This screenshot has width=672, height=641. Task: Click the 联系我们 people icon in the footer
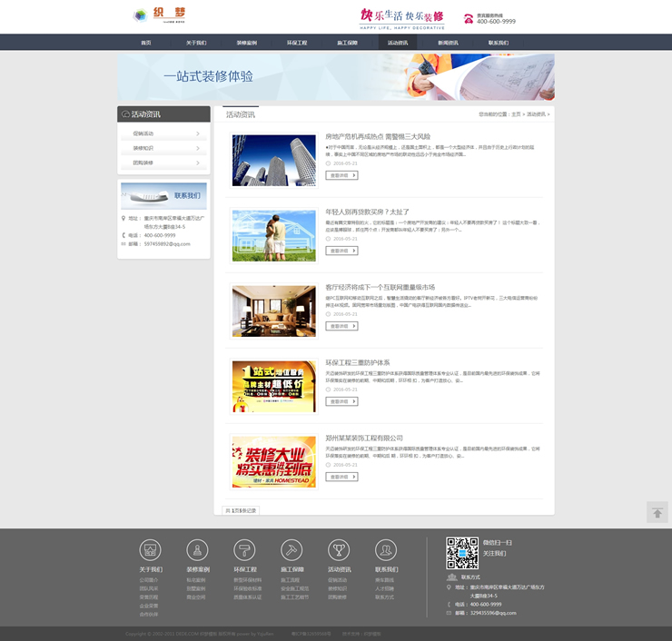[386, 549]
